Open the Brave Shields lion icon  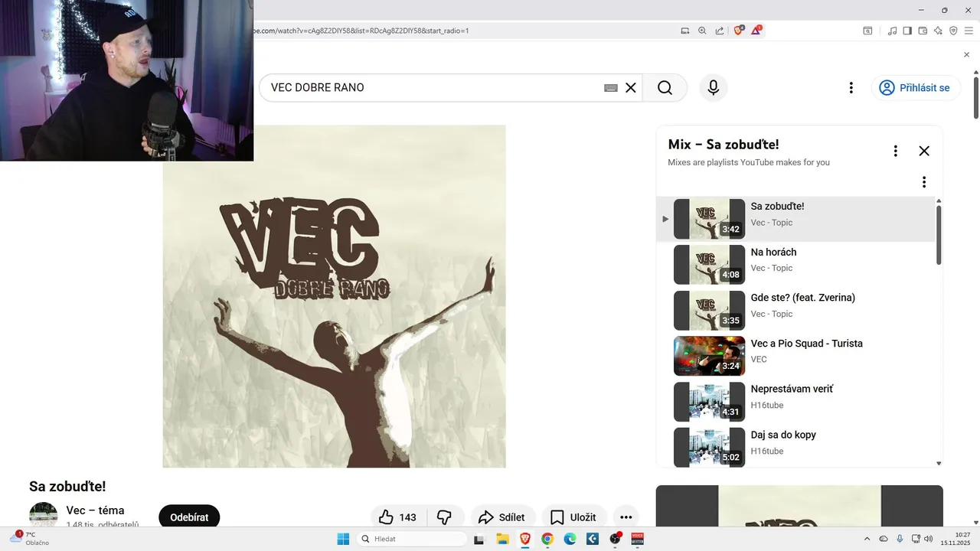point(739,31)
